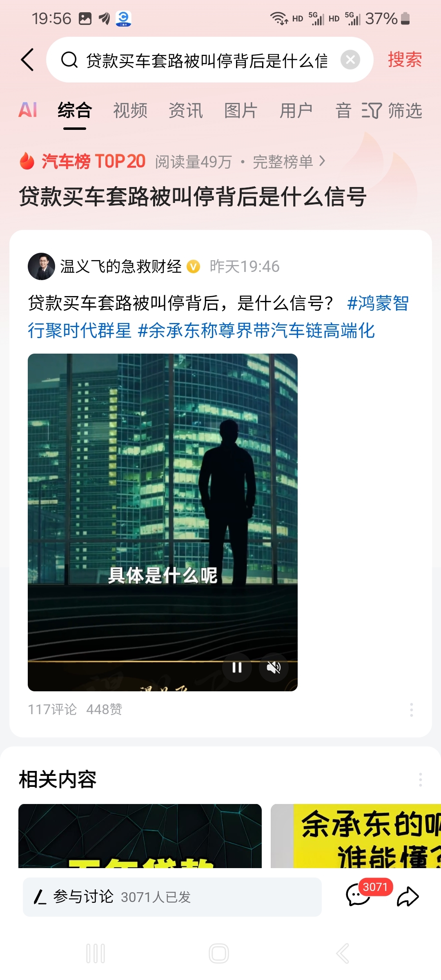
Task: Open the AI search tab
Action: (28, 110)
